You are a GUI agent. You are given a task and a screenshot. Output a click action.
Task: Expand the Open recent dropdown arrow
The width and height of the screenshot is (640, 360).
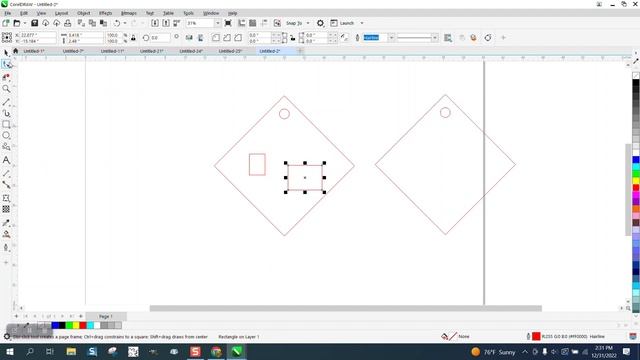pos(25,23)
